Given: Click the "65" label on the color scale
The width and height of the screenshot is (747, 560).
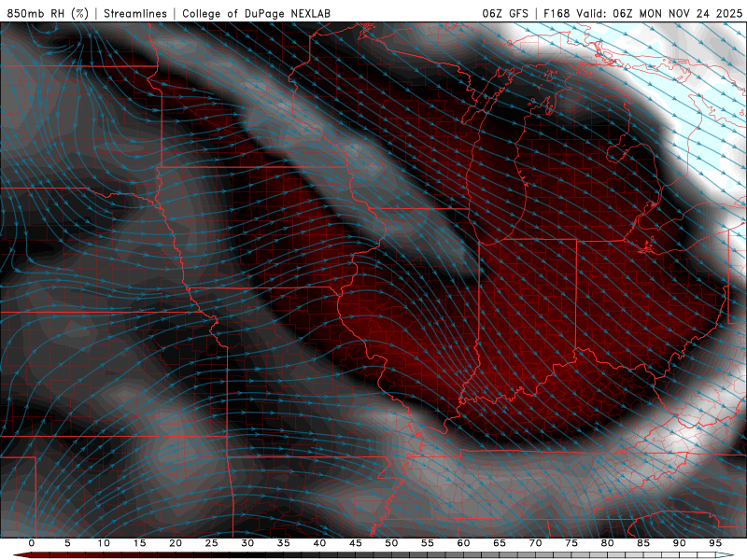Looking at the screenshot, I should (x=500, y=543).
